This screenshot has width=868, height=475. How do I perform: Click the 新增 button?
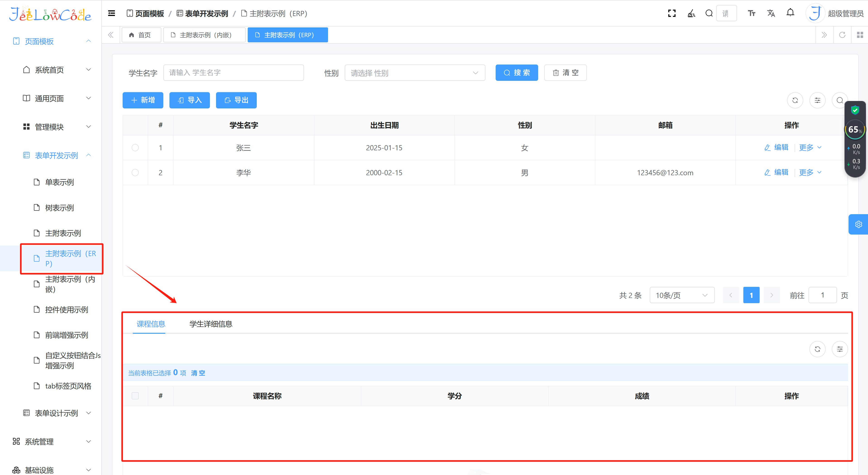click(143, 101)
